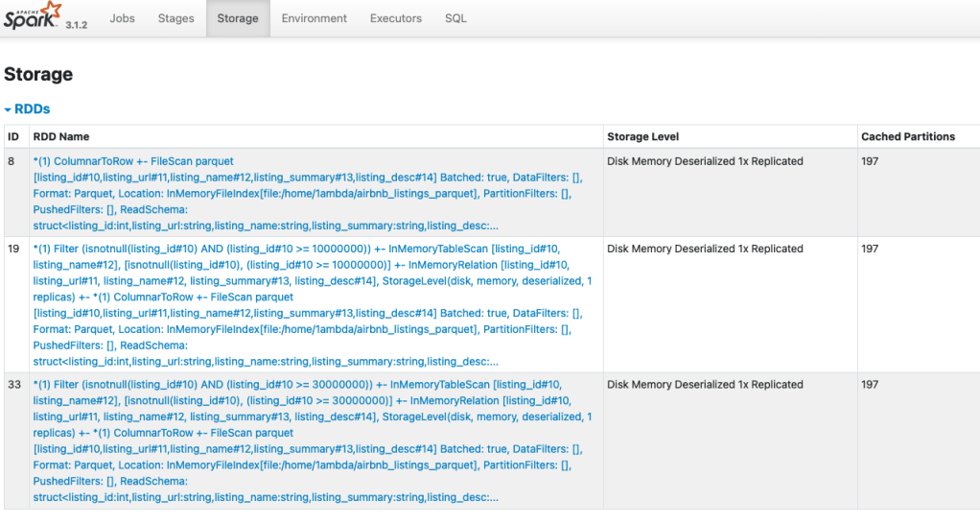Viewport: 980px width, 524px height.
Task: Open the Executors tab
Action: click(395, 18)
